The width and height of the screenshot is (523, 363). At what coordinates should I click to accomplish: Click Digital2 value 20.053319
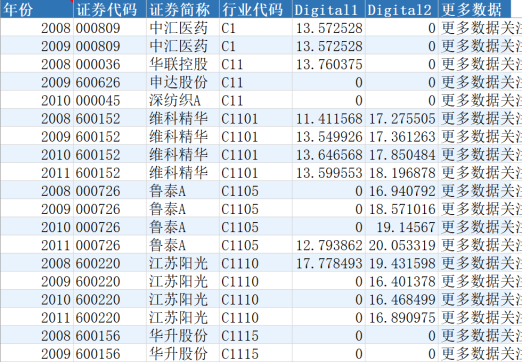[x=402, y=245]
